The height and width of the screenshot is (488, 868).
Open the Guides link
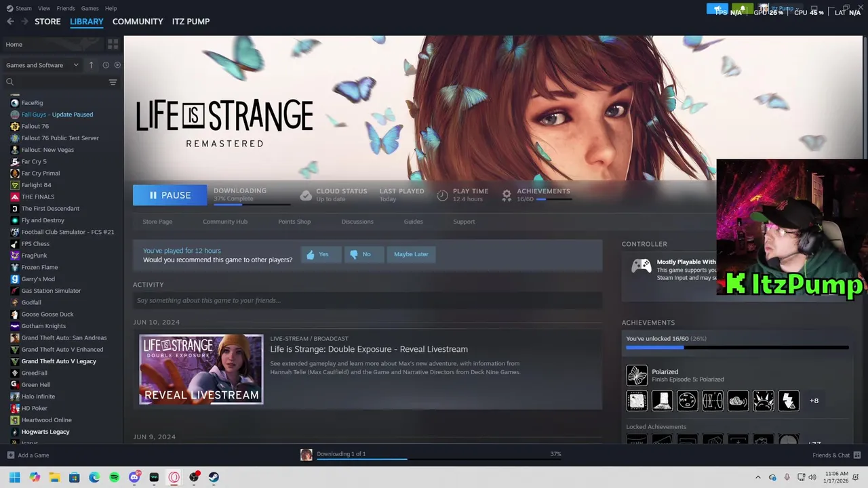click(413, 222)
